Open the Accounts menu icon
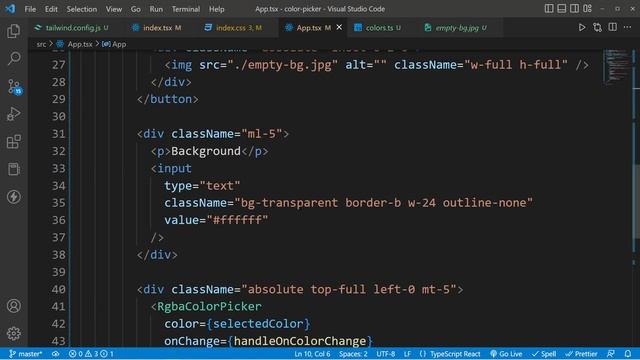This screenshot has height=360, width=640. click(x=13, y=306)
